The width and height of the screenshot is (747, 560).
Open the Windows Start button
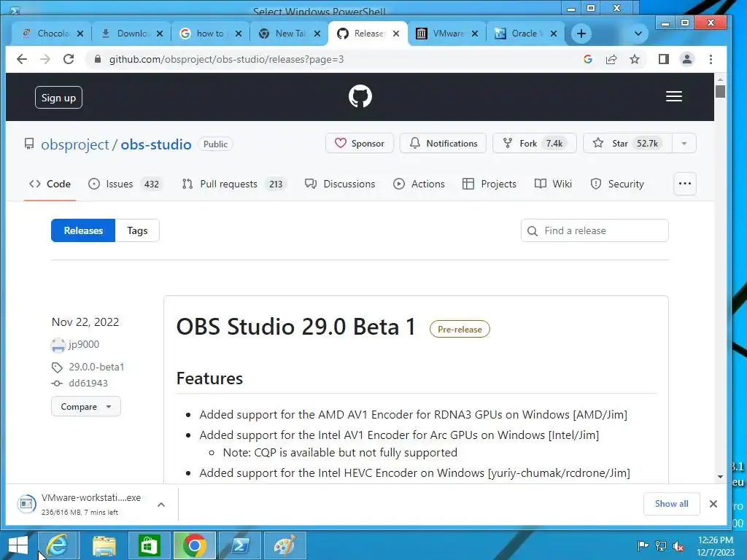tap(18, 545)
